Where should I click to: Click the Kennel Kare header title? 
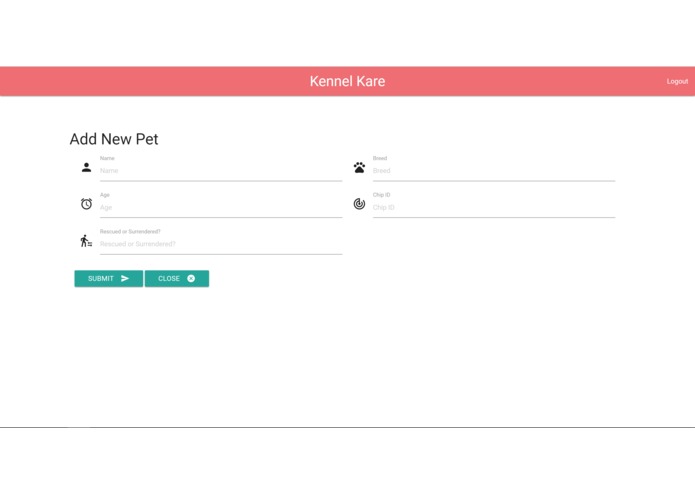click(348, 82)
